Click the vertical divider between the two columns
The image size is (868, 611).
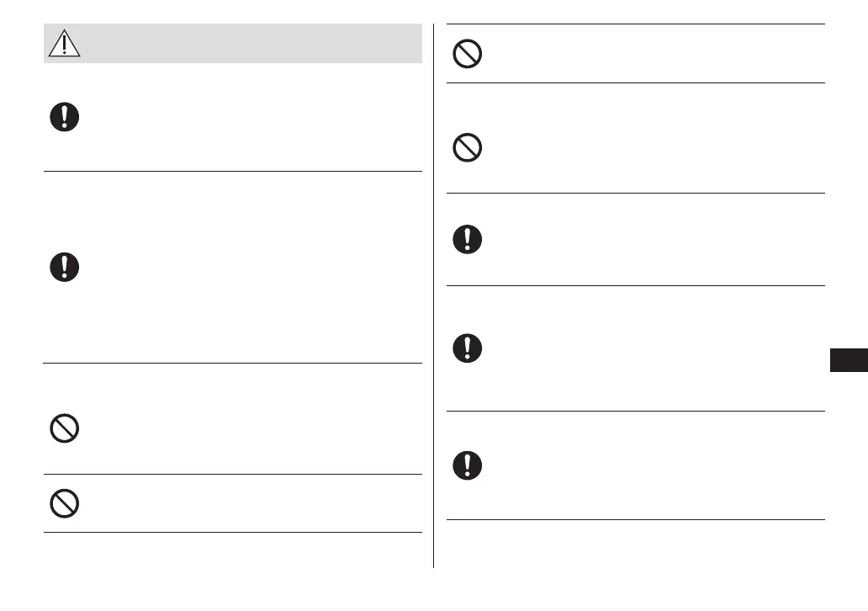434,295
